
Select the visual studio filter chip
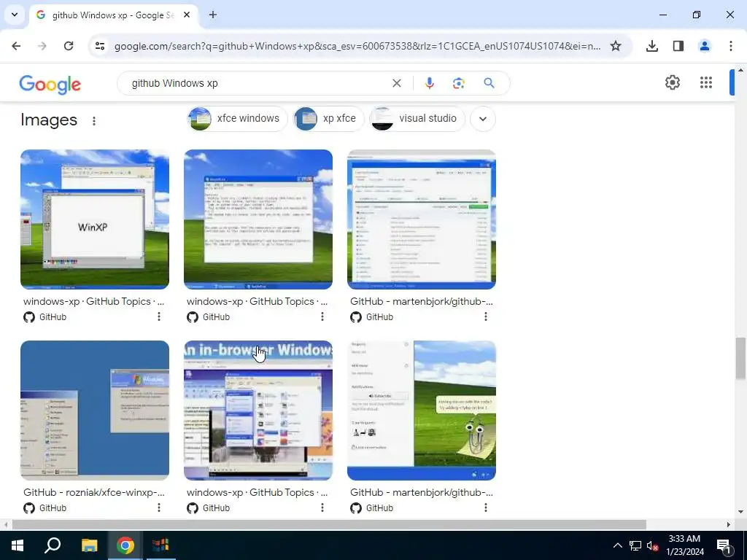tap(417, 119)
